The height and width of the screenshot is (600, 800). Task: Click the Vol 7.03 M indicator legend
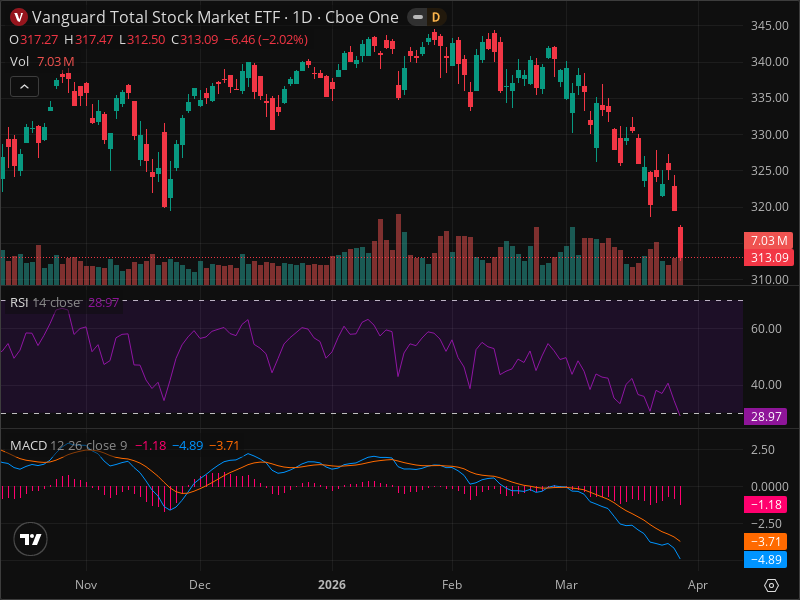tap(42, 62)
